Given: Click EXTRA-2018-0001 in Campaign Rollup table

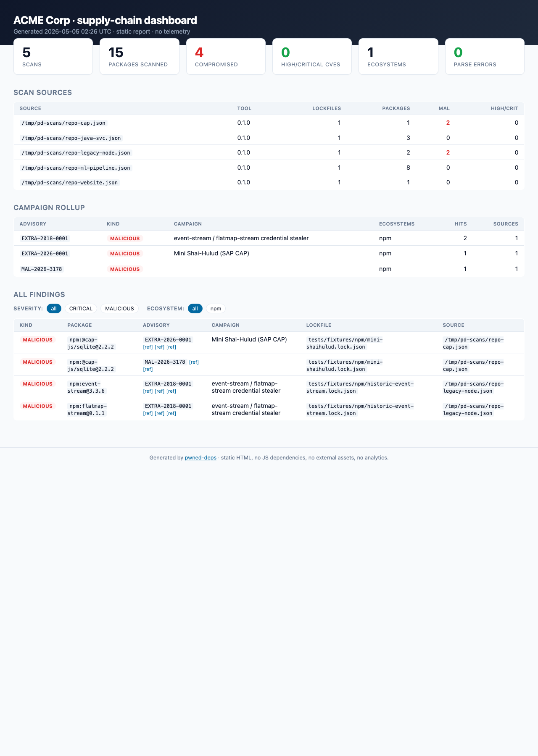Looking at the screenshot, I should [45, 239].
